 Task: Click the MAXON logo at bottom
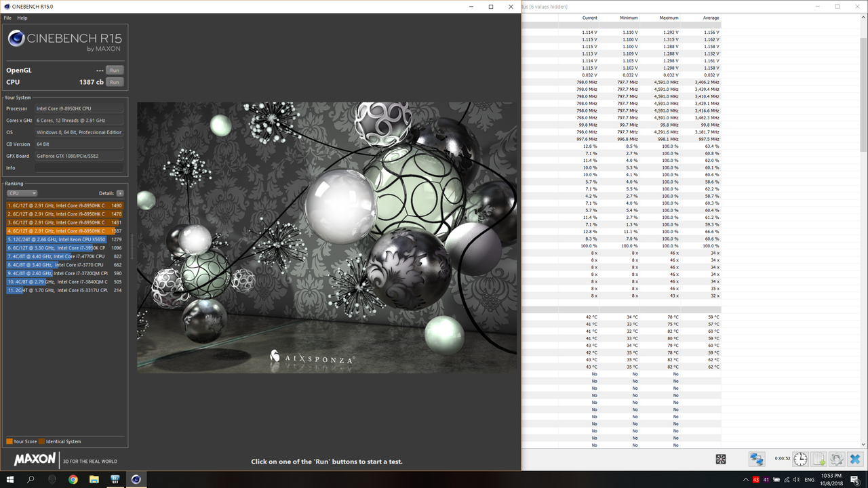pos(35,459)
